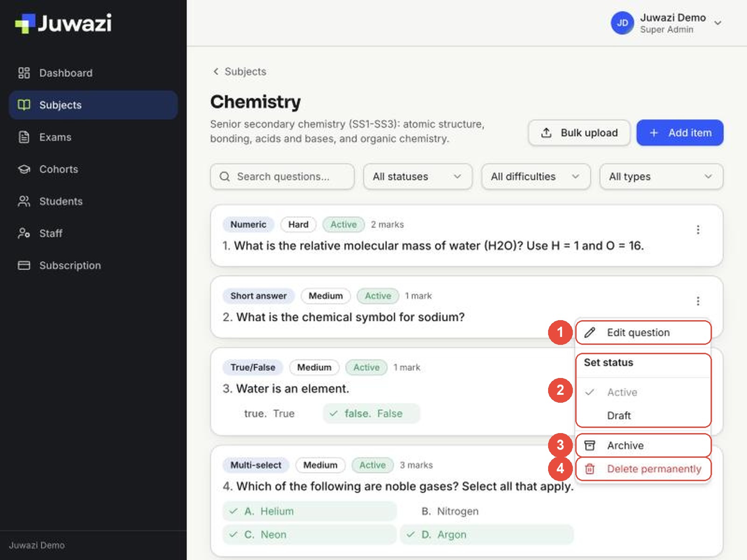Open Exams from the sidebar
This screenshot has width=747, height=560.
pos(93,137)
